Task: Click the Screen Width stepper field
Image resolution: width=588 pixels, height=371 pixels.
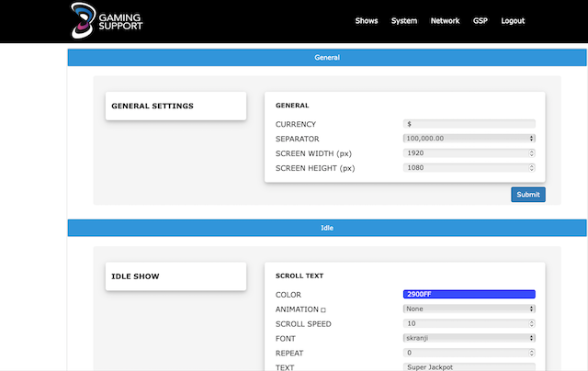Action: [x=469, y=153]
